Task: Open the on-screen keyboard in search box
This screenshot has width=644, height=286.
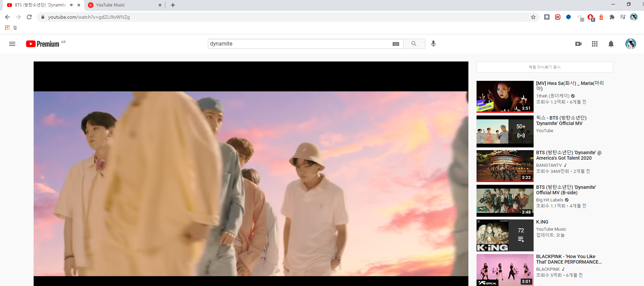Action: coord(396,44)
